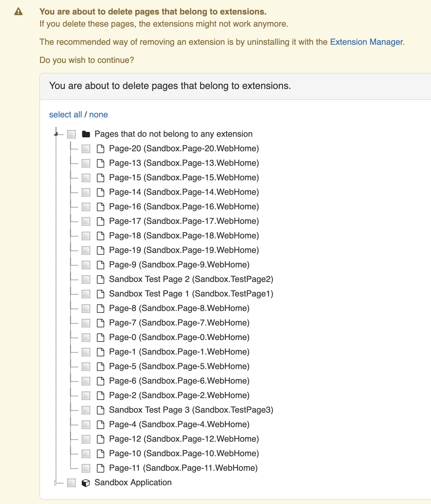Viewport: 431px width, 504px height.
Task: Check the box for Page-17
Action: tap(86, 221)
